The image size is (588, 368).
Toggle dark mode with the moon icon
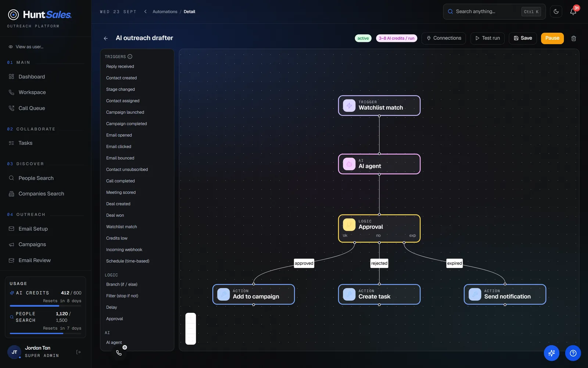[x=556, y=12]
